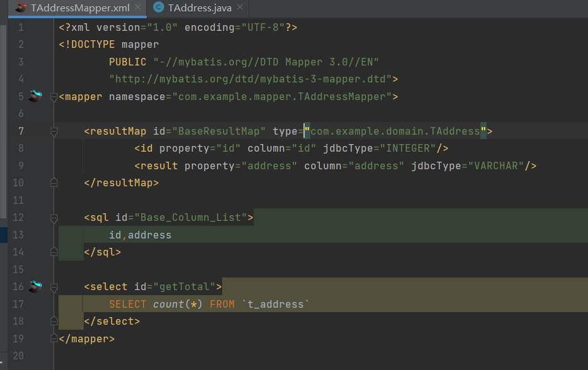
Task: Close the TAddressMapper.xml tab
Action: click(x=138, y=7)
